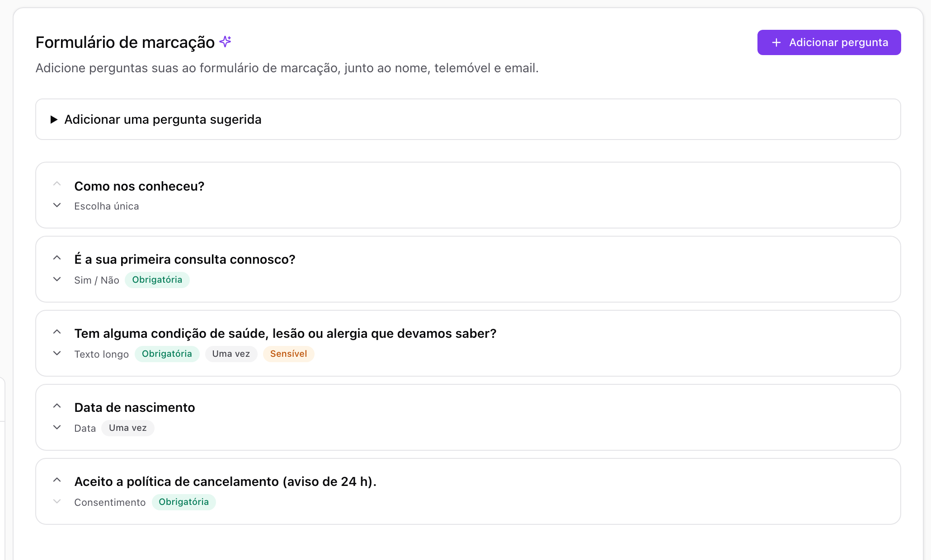Click the Sensível badge
The height and width of the screenshot is (560, 931).
click(x=288, y=354)
